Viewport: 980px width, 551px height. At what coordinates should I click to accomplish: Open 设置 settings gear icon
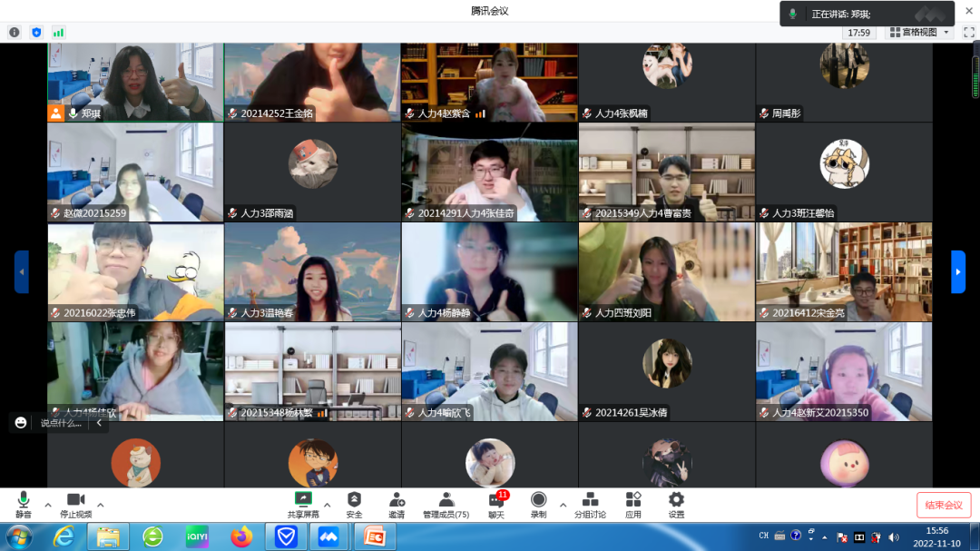(676, 504)
